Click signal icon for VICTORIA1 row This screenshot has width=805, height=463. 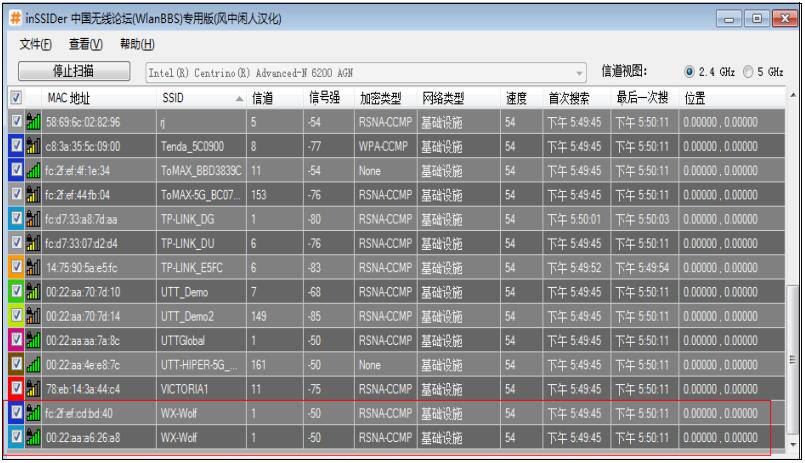tap(33, 389)
